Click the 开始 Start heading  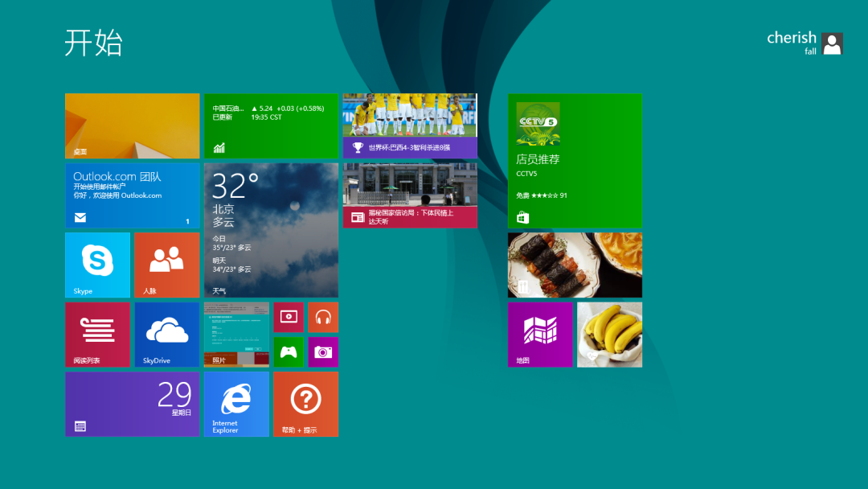click(x=93, y=43)
